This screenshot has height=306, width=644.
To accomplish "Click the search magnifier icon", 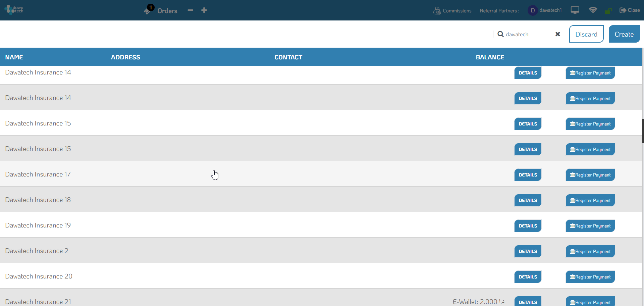I will 500,34.
